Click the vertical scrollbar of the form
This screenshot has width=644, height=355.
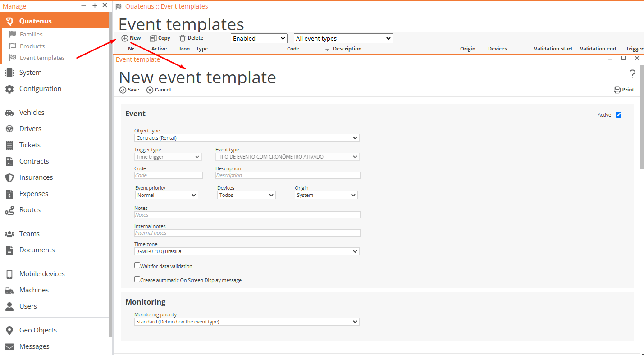[642, 135]
